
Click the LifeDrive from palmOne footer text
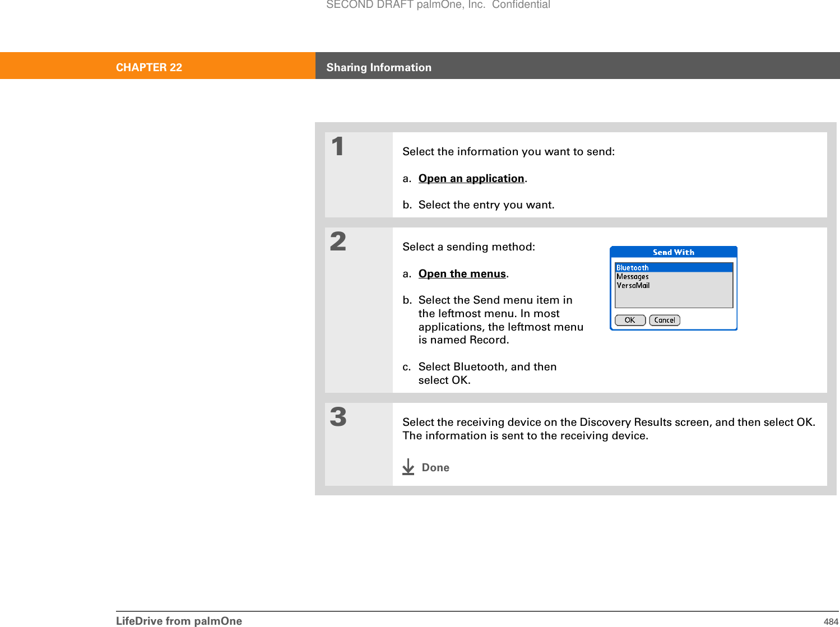(179, 620)
